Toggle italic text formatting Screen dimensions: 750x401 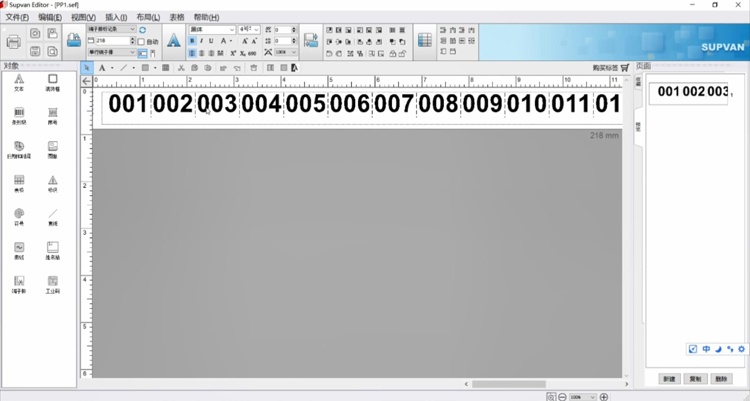[202, 41]
